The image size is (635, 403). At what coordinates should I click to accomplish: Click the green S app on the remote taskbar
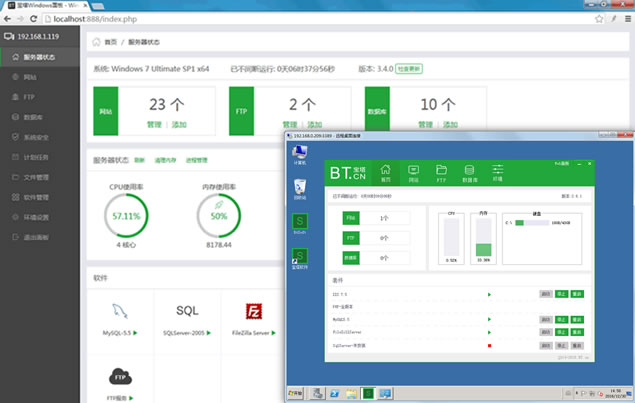(x=368, y=393)
